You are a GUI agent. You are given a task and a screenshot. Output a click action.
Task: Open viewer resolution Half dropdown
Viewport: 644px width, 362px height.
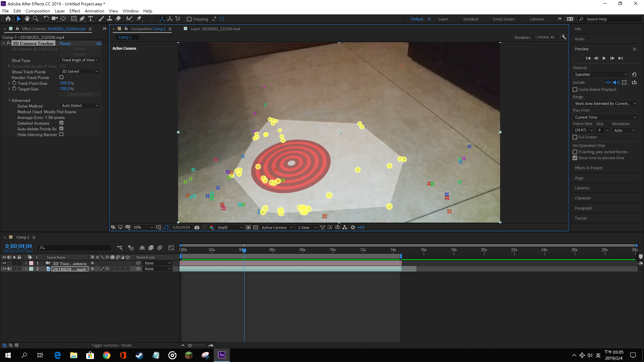coord(230,227)
